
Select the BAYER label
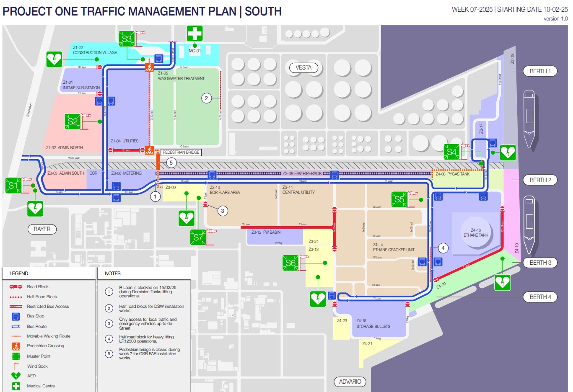[42, 229]
